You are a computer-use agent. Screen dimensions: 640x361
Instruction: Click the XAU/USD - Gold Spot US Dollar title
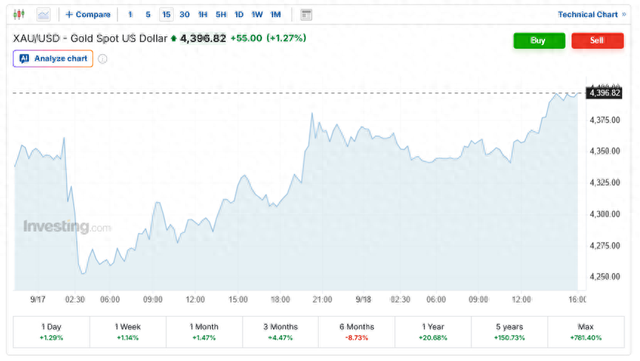[90, 38]
